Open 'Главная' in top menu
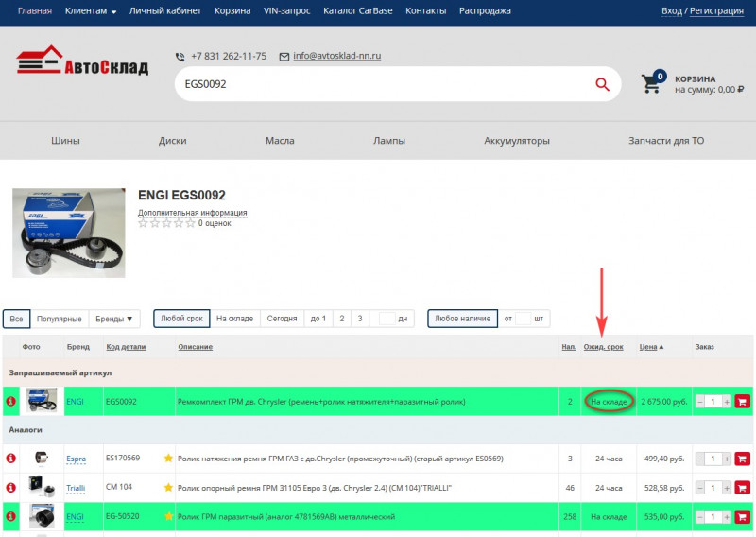The height and width of the screenshot is (537, 756). (x=35, y=10)
